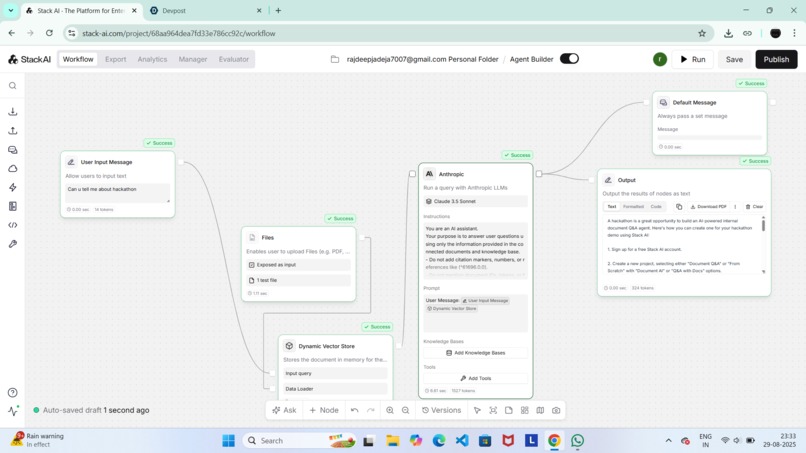Open the search icon in left sidebar

click(13, 86)
